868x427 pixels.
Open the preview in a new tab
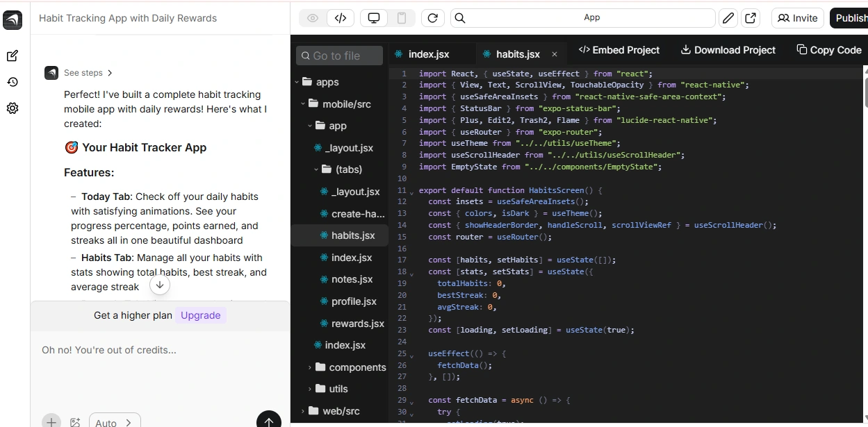[x=751, y=17]
